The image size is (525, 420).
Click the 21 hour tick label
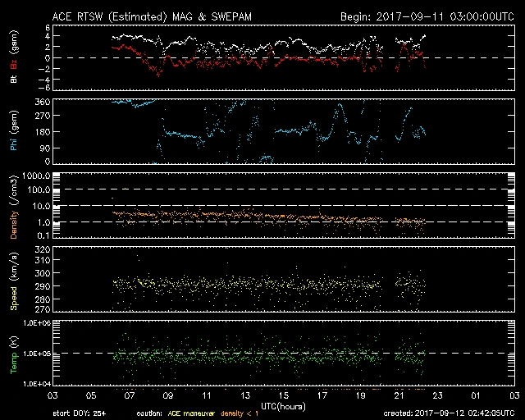click(399, 395)
